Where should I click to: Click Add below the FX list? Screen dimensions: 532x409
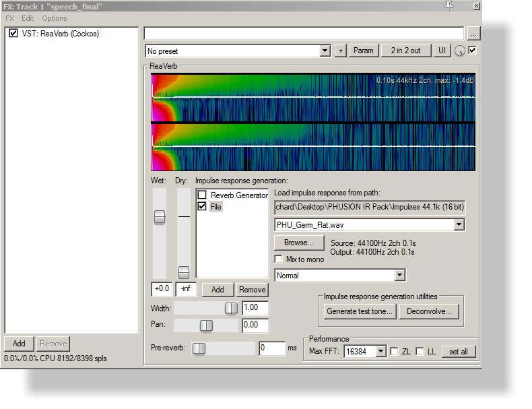click(19, 344)
